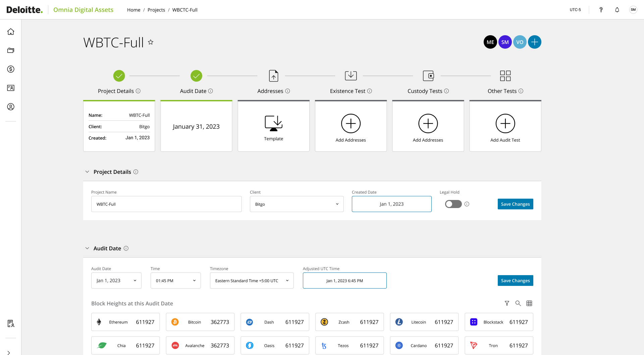The width and height of the screenshot is (644, 355).
Task: Open the Client dropdown showing Bitgo
Action: (297, 204)
